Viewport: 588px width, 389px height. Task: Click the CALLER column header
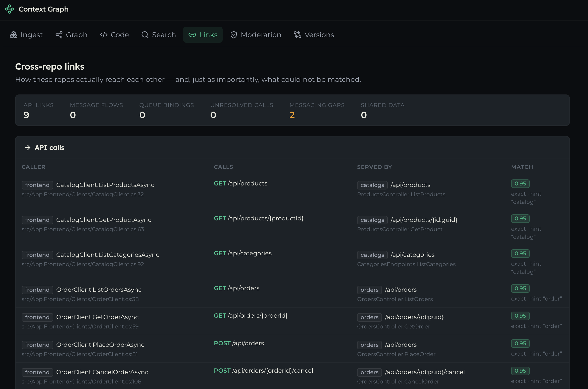(x=33, y=167)
